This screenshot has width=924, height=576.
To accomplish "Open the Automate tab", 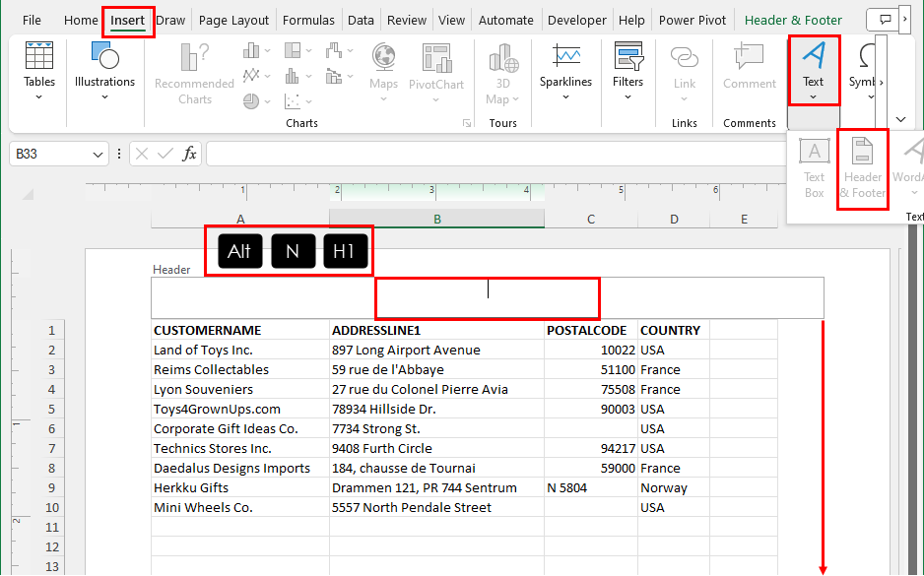I will (x=505, y=20).
